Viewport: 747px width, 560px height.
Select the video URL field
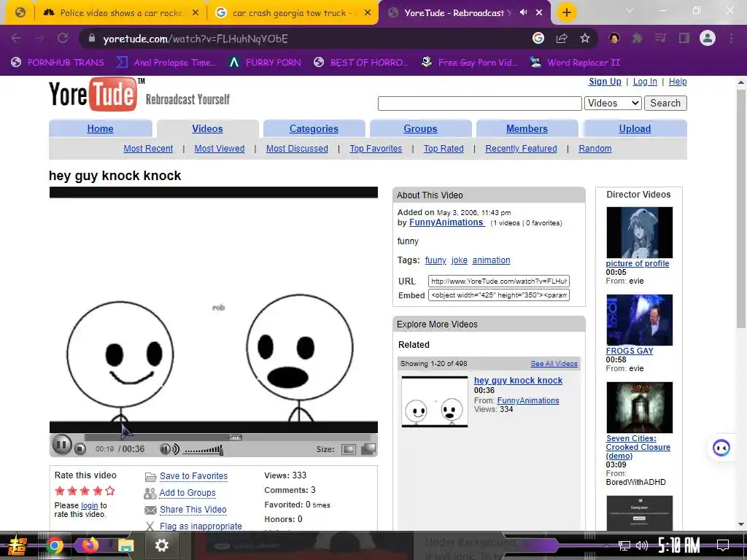click(x=499, y=281)
